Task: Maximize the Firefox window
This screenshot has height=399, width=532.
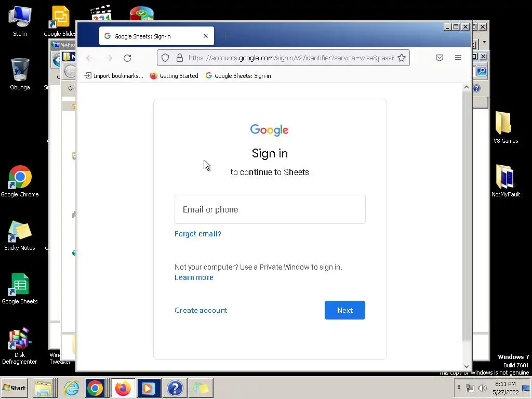Action: [x=456, y=27]
